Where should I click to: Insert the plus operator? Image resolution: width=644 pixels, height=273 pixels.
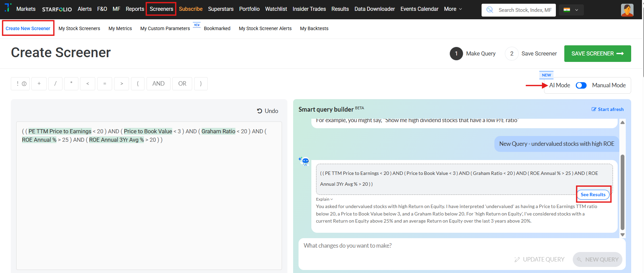click(39, 84)
